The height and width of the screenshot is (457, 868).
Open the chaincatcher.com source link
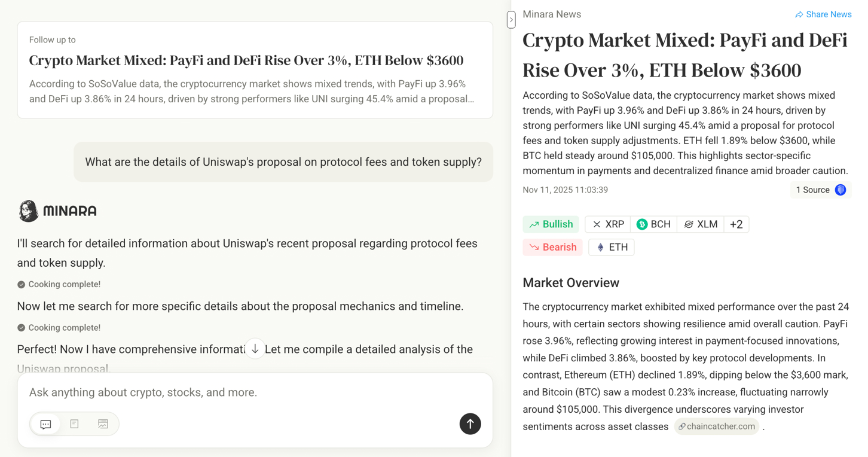(716, 426)
